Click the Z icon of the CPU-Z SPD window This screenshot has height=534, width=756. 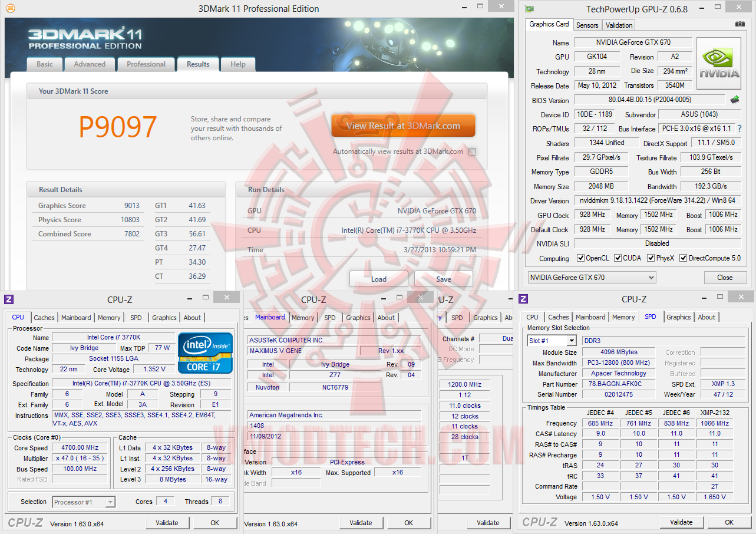pyautogui.click(x=523, y=299)
